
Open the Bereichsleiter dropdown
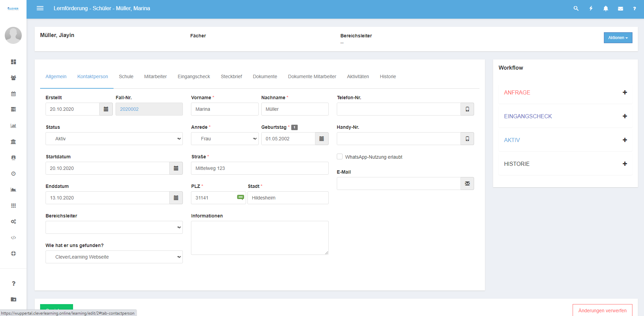click(114, 227)
